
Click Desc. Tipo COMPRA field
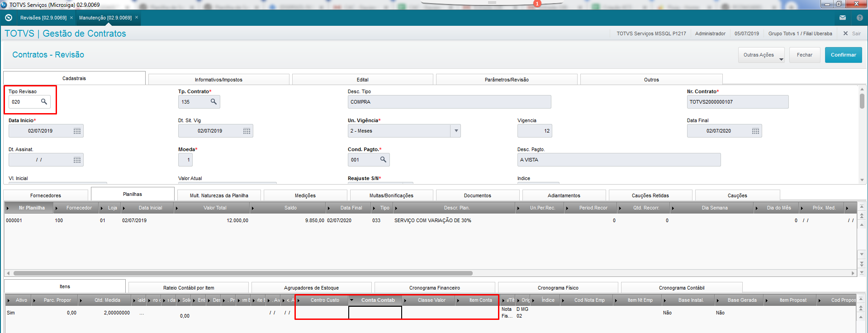[x=449, y=102]
